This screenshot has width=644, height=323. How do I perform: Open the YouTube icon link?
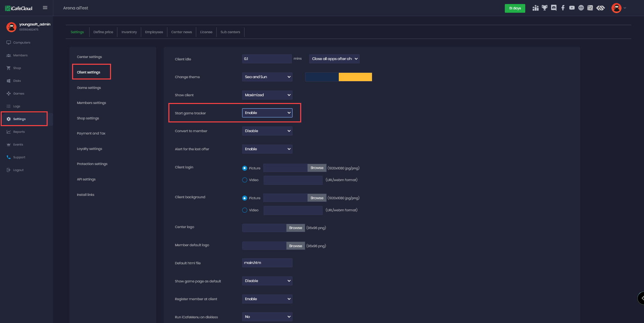[572, 8]
